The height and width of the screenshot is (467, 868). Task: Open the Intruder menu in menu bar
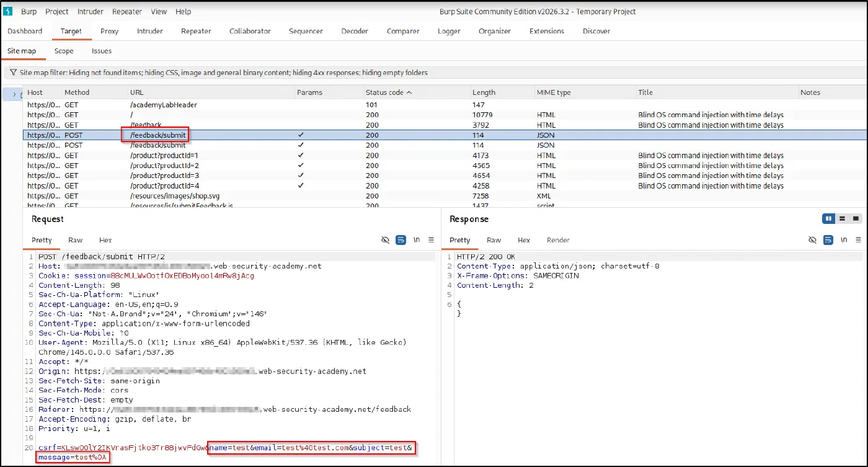(x=91, y=12)
